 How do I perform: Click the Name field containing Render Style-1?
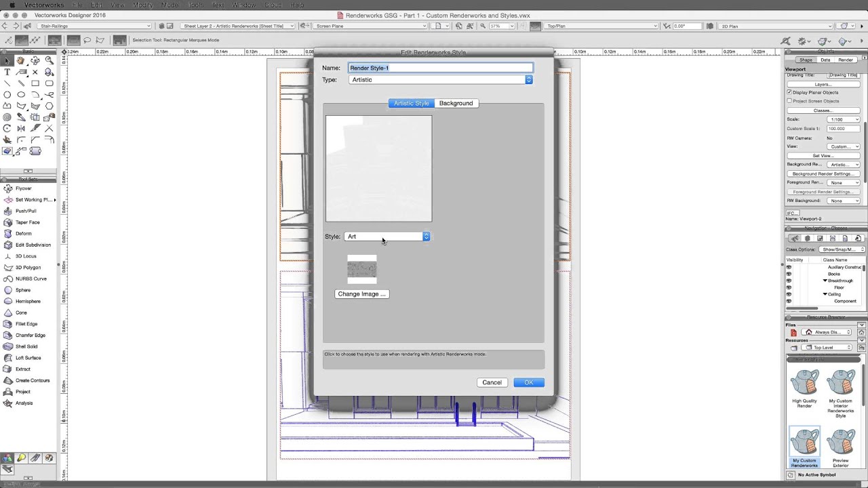click(x=441, y=68)
